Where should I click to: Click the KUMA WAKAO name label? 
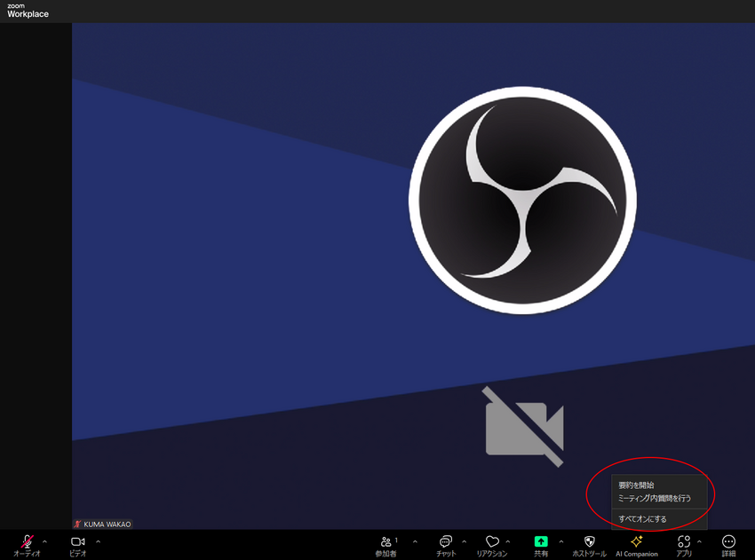pyautogui.click(x=107, y=525)
